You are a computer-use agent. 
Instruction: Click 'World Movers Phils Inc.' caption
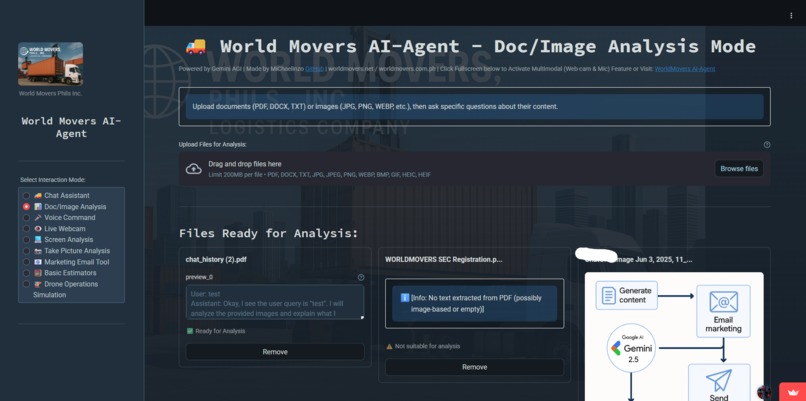(x=50, y=94)
